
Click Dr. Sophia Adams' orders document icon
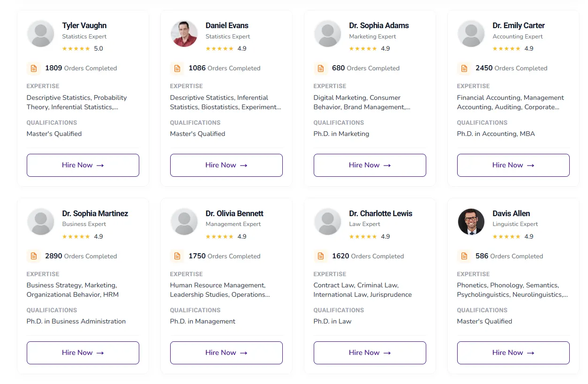(320, 68)
